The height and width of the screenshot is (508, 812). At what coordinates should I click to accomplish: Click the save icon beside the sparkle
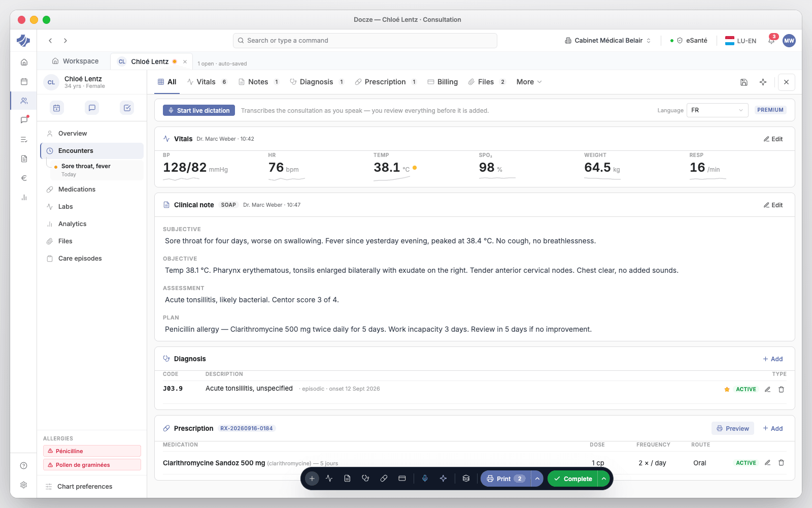pos(744,82)
